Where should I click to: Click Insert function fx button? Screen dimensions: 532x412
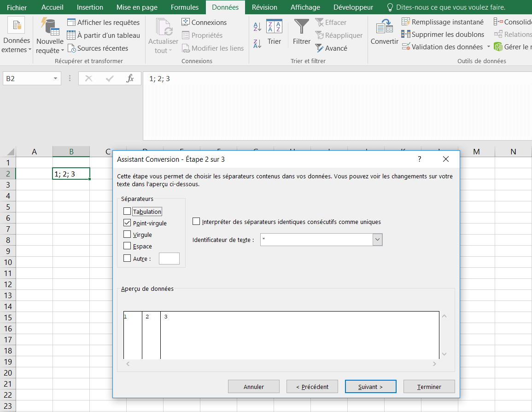(x=130, y=79)
